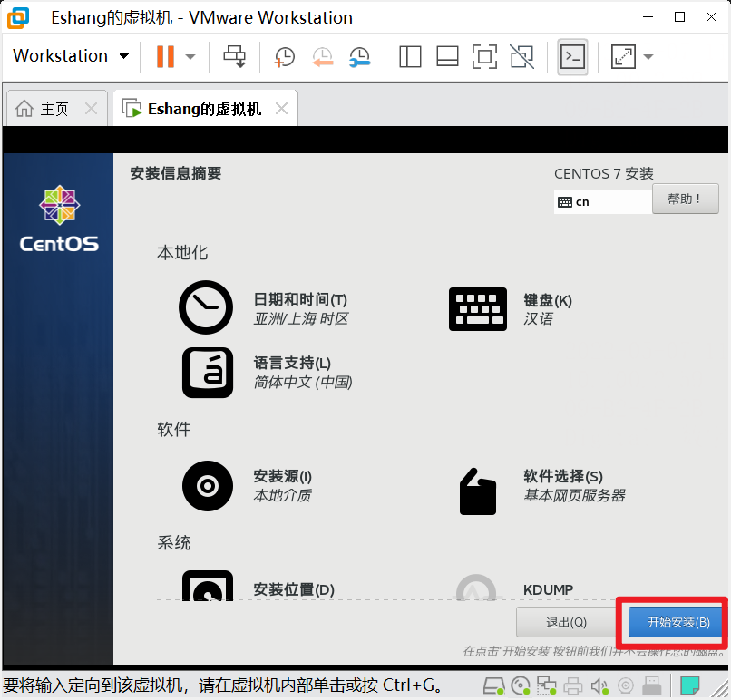Close the Eshang的虚拟机 tab
This screenshot has width=731, height=700.
pyautogui.click(x=281, y=109)
